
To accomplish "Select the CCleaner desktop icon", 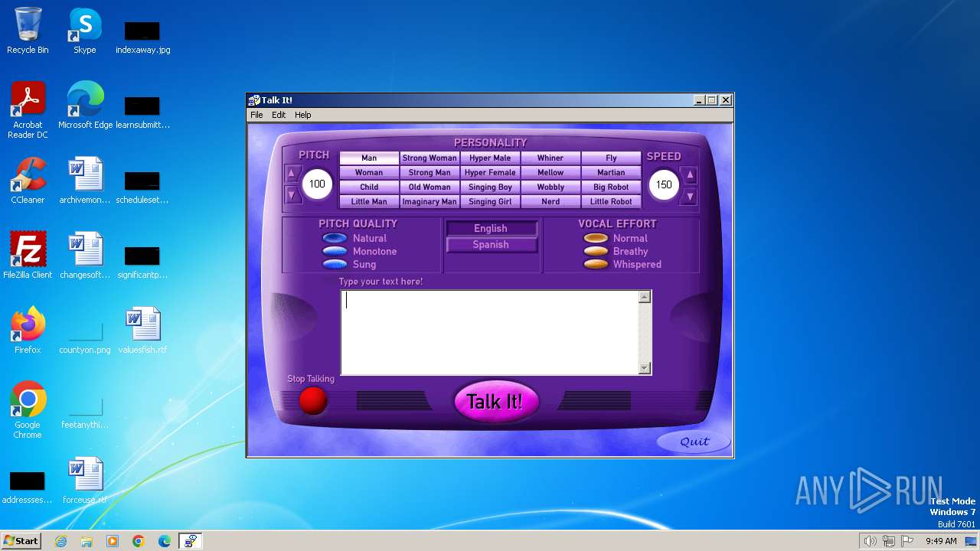I will 28,181.
